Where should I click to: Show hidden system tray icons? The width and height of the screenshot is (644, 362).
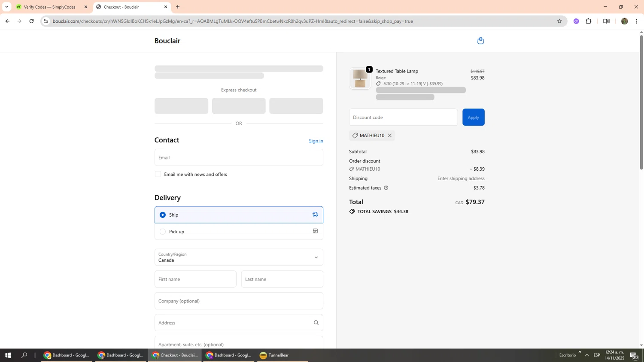click(587, 355)
